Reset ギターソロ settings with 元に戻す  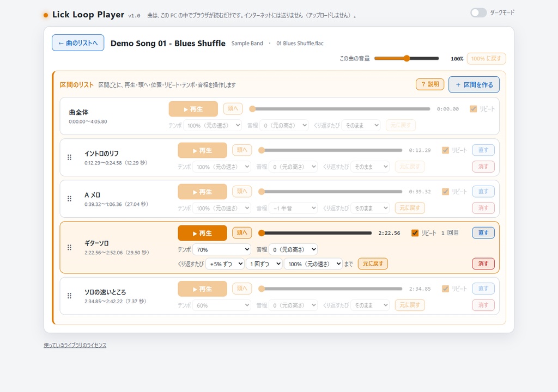click(373, 264)
